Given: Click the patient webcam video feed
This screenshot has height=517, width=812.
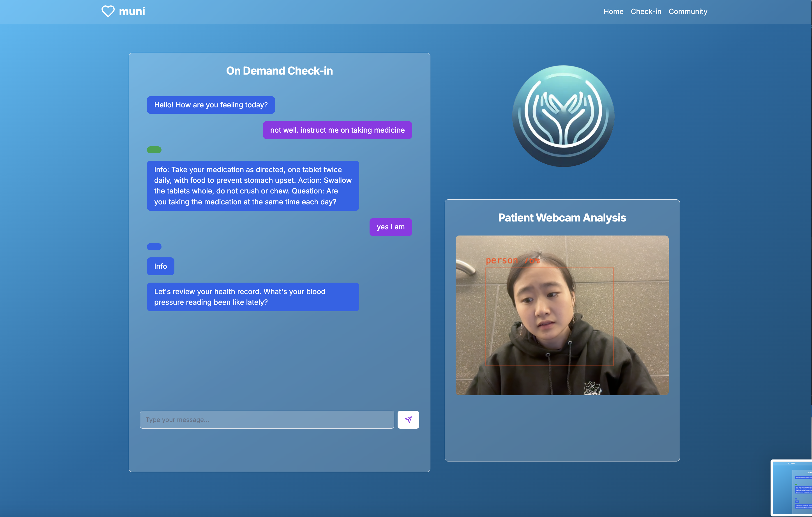Looking at the screenshot, I should coord(562,315).
